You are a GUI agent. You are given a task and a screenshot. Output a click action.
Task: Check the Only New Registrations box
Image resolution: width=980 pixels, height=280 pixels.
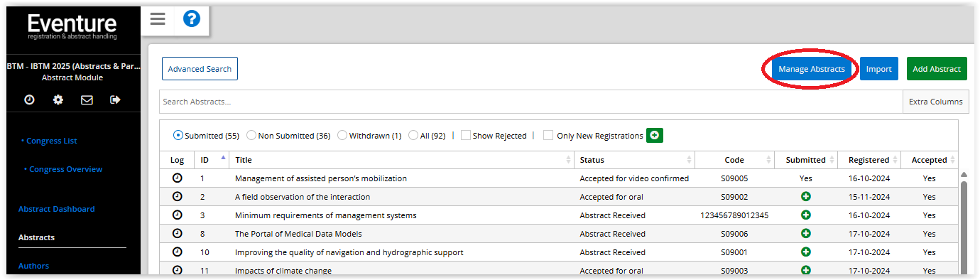point(548,136)
